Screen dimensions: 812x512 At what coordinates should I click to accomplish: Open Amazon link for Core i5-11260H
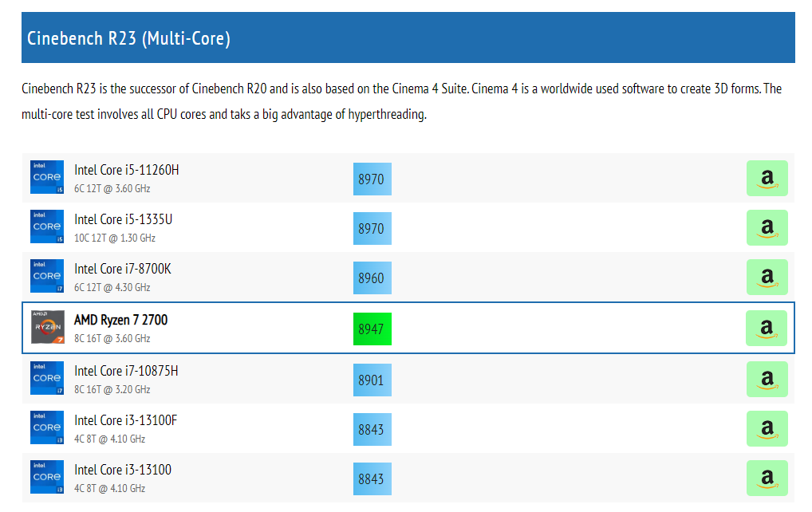click(767, 178)
